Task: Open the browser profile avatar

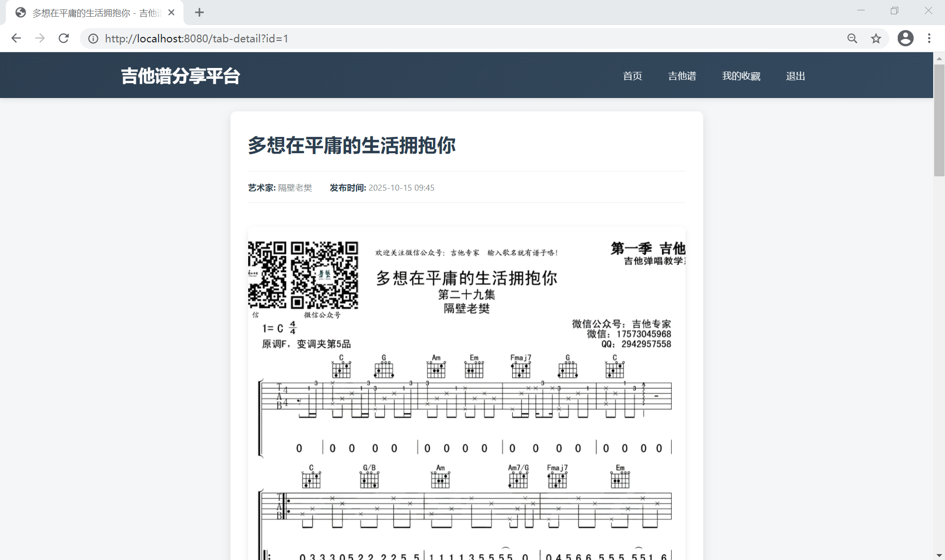Action: click(905, 38)
